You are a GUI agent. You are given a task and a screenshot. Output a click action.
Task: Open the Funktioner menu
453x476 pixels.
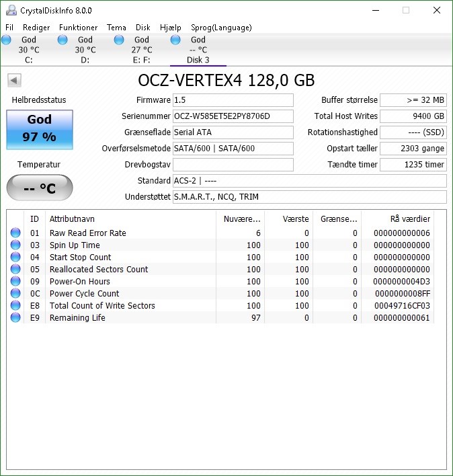pos(78,28)
